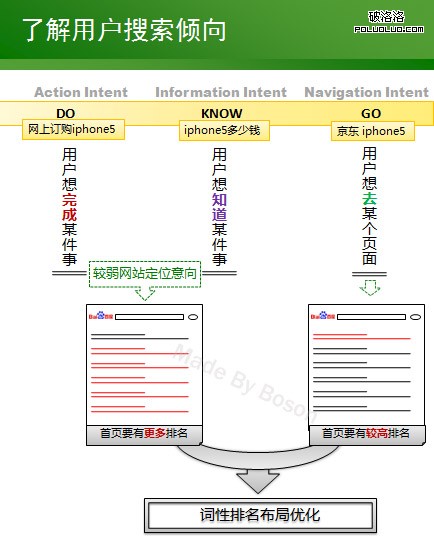Click the 词性排名布局优化 box

[261, 515]
